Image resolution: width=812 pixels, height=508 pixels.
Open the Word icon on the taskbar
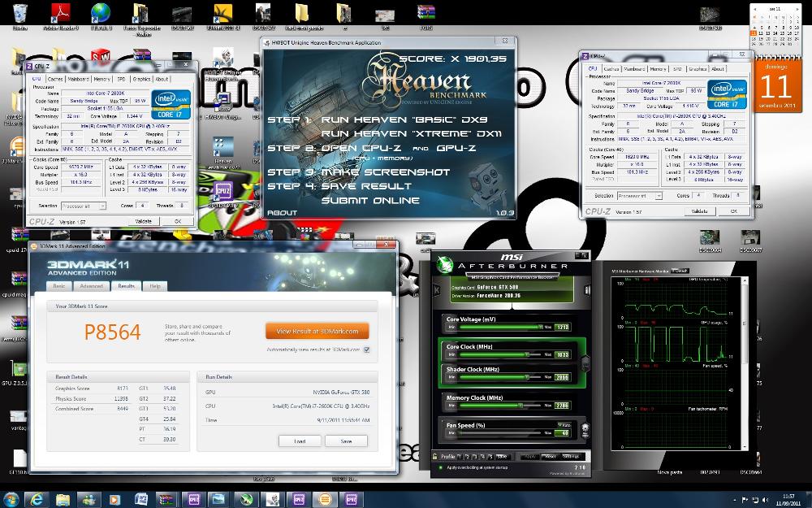pos(140,500)
